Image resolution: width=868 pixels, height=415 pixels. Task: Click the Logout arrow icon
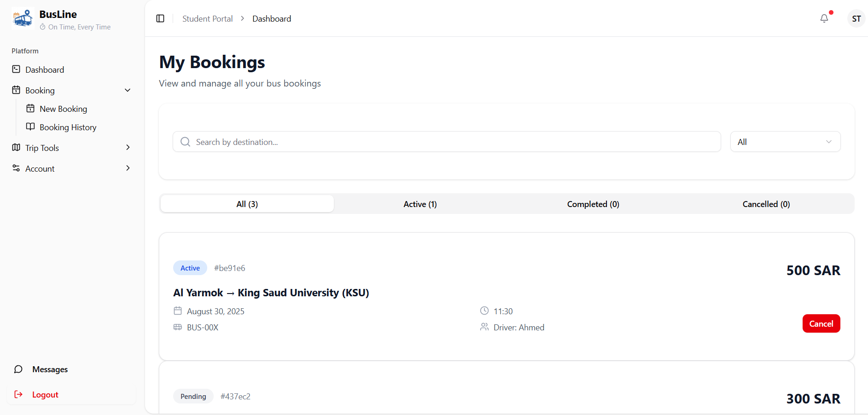18,395
